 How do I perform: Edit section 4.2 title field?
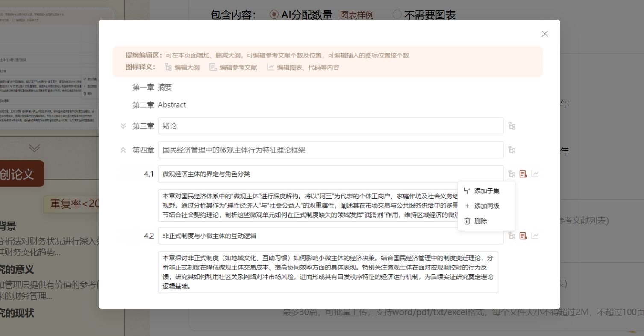point(330,236)
